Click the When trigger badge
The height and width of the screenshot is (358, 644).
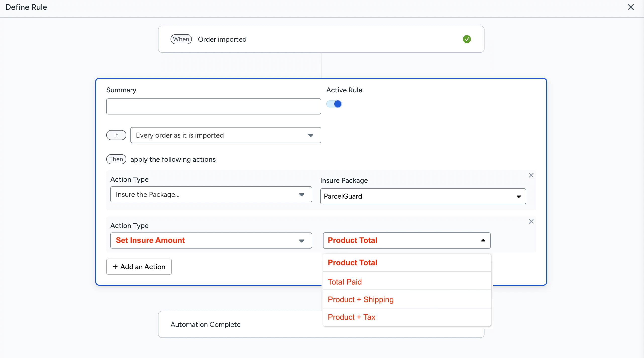181,39
